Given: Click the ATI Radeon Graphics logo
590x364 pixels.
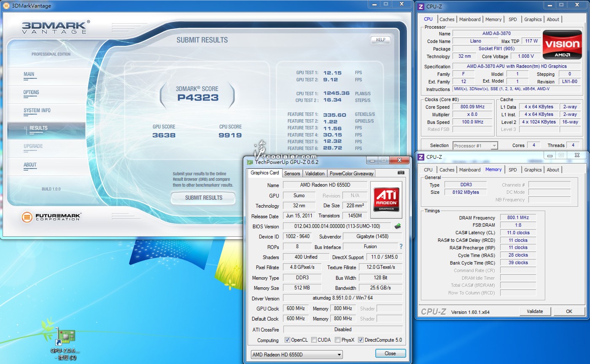Looking at the screenshot, I should (386, 200).
